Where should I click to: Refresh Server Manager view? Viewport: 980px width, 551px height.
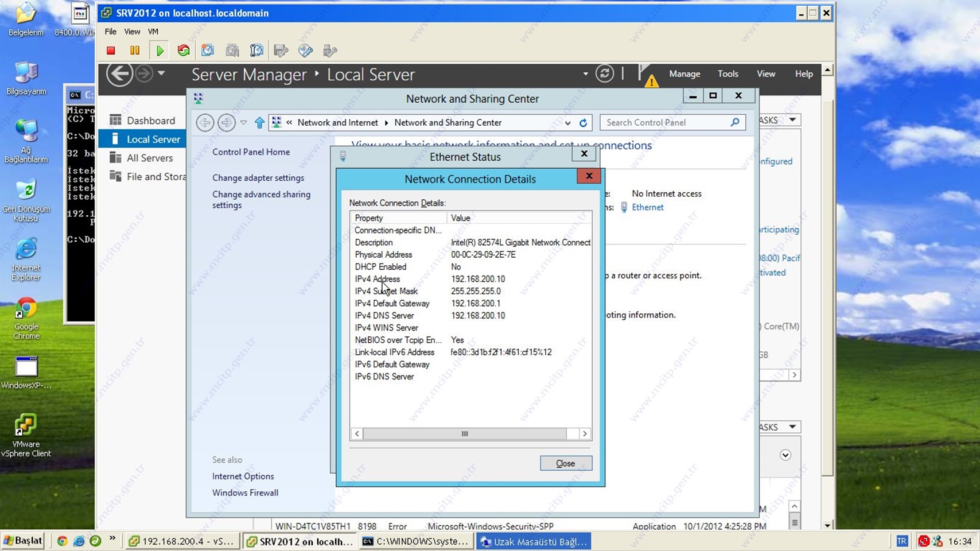tap(604, 73)
